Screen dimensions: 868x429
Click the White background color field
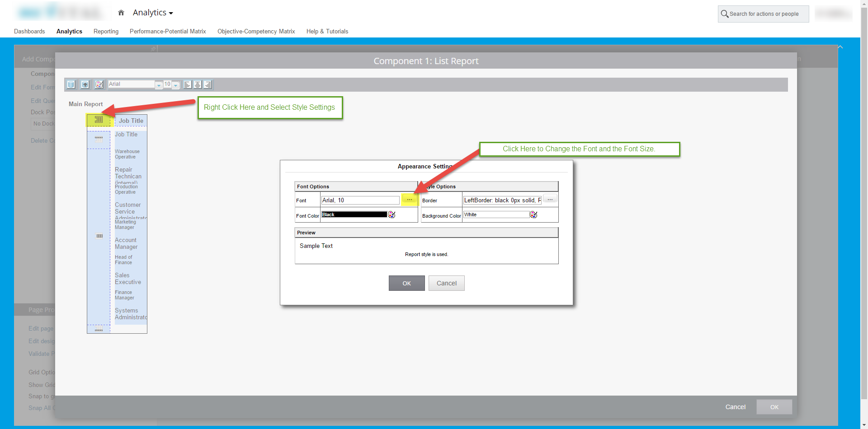click(x=496, y=214)
